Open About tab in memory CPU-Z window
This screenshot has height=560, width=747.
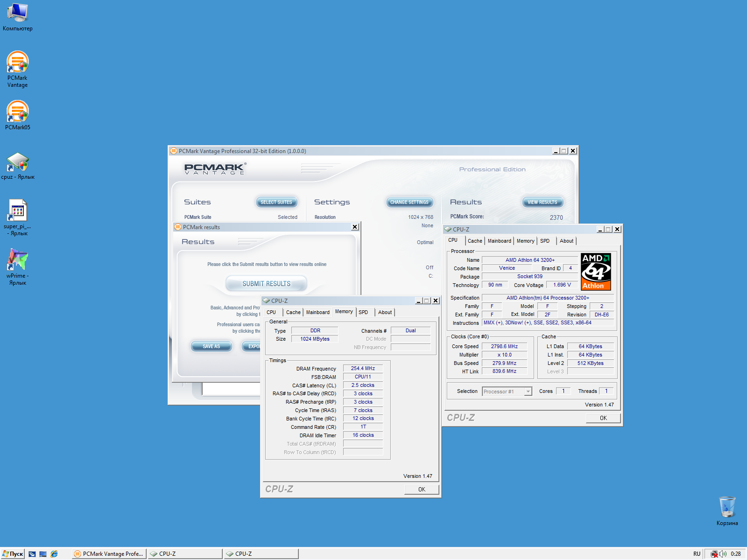pos(385,312)
